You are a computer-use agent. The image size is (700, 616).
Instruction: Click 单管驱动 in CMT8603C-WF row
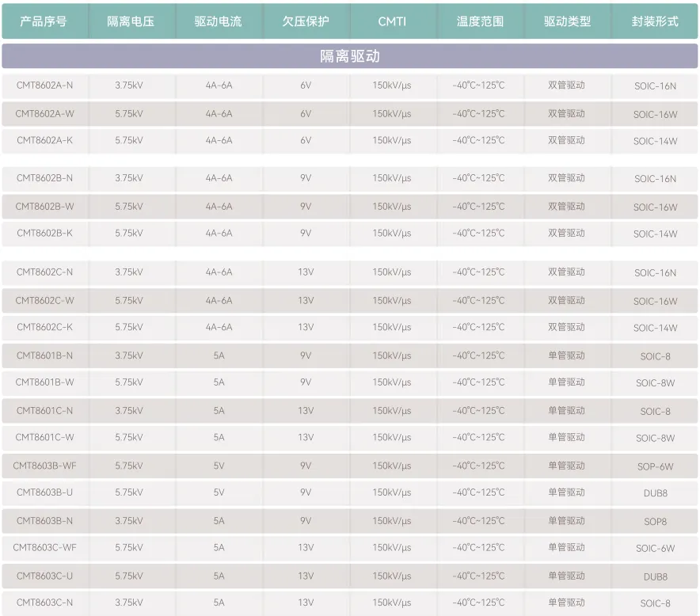(566, 547)
